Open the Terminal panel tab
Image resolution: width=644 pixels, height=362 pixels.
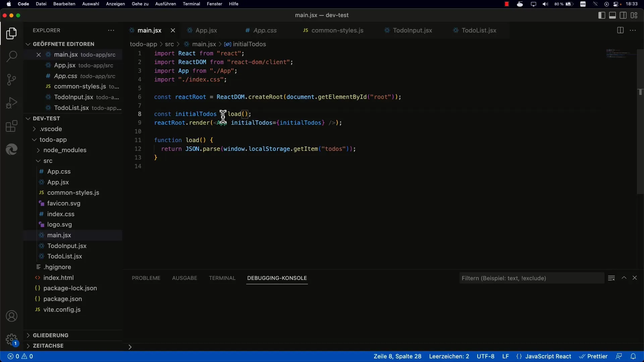pos(222,278)
